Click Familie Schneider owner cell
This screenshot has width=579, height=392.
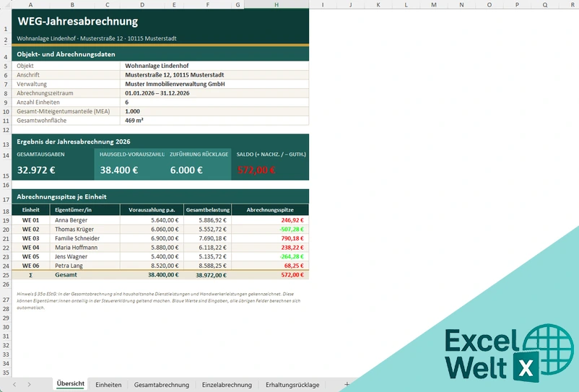[85, 238]
